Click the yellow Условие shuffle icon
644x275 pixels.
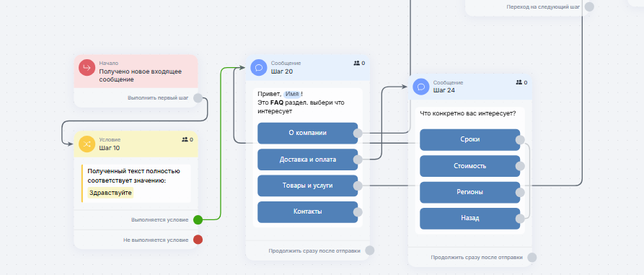[x=87, y=144]
